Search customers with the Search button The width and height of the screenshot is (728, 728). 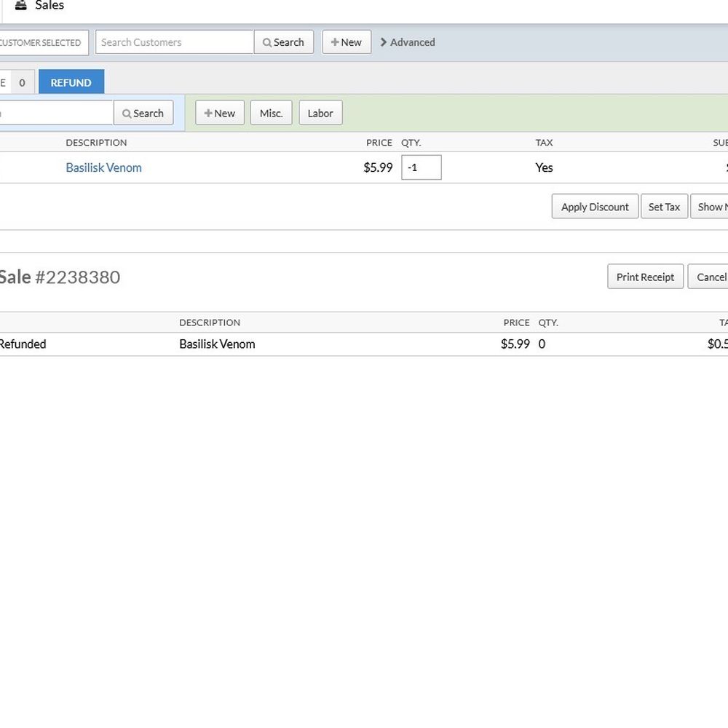click(x=284, y=42)
